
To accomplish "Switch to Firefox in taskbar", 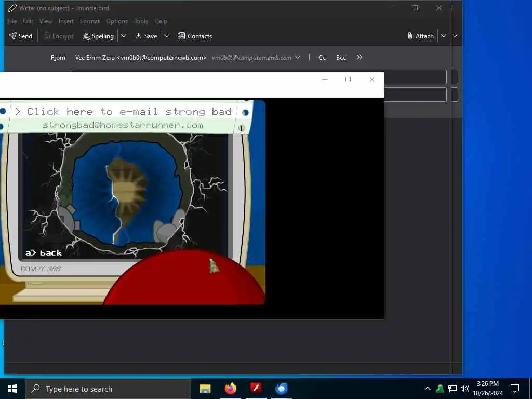I will pos(231,389).
